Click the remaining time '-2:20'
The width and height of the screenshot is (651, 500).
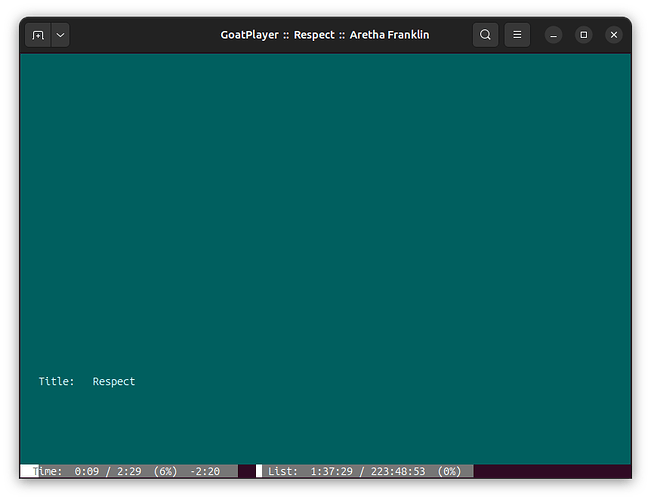pyautogui.click(x=205, y=471)
